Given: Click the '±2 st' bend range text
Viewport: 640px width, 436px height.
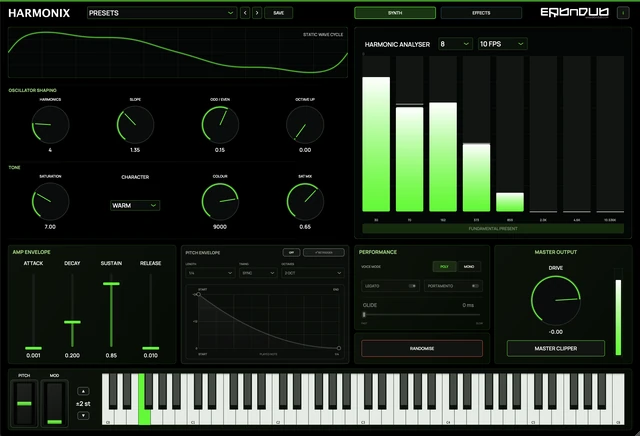Looking at the screenshot, I should (83, 403).
